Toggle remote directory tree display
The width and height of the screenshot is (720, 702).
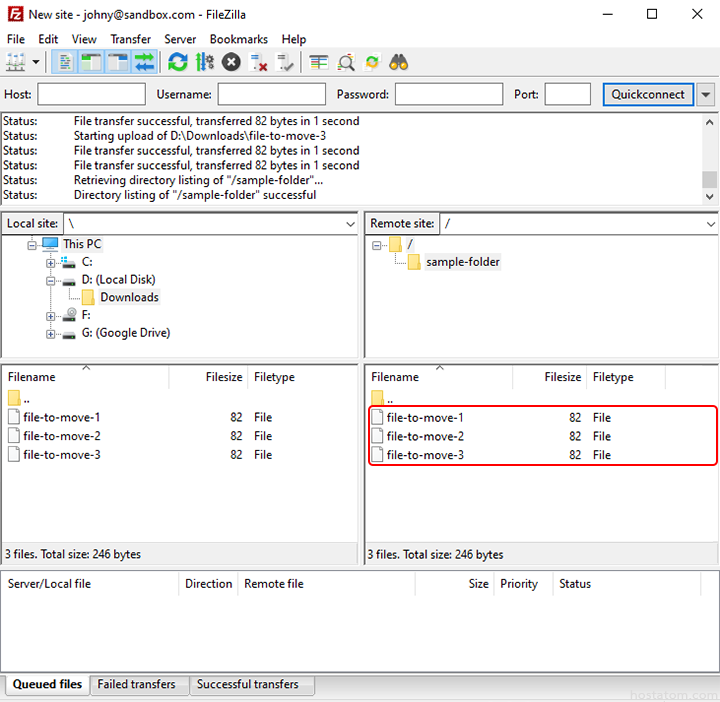(x=118, y=62)
